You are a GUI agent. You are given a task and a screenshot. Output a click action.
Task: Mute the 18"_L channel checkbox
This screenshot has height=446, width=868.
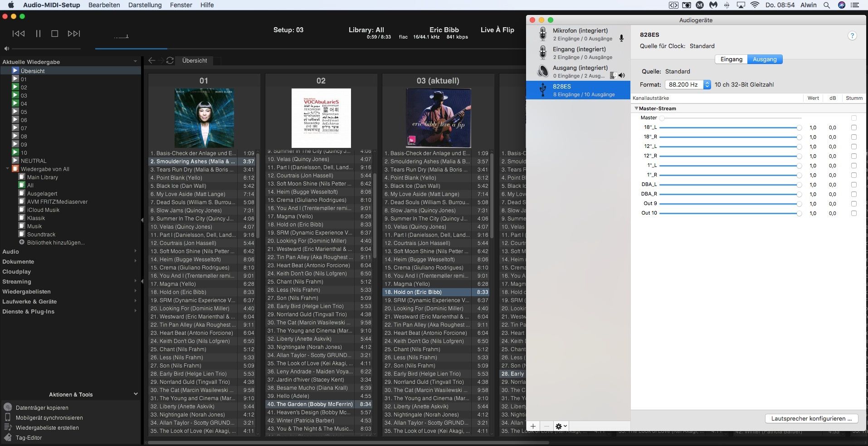pos(854,127)
